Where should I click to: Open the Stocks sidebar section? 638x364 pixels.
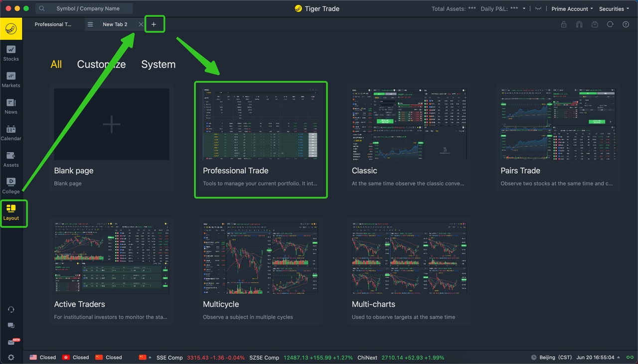[11, 53]
